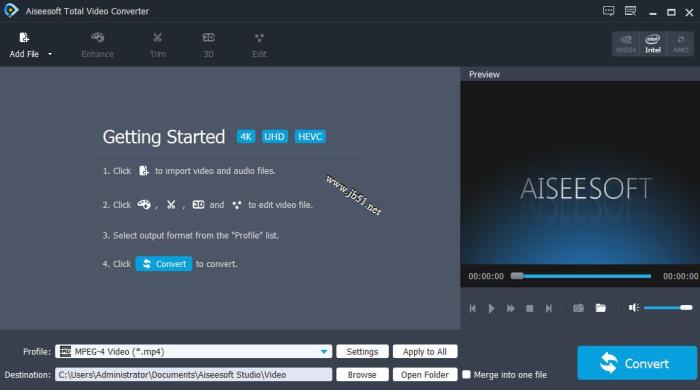Click the Aiseesoft app logo
Screen dimensions: 700x390
11,11
